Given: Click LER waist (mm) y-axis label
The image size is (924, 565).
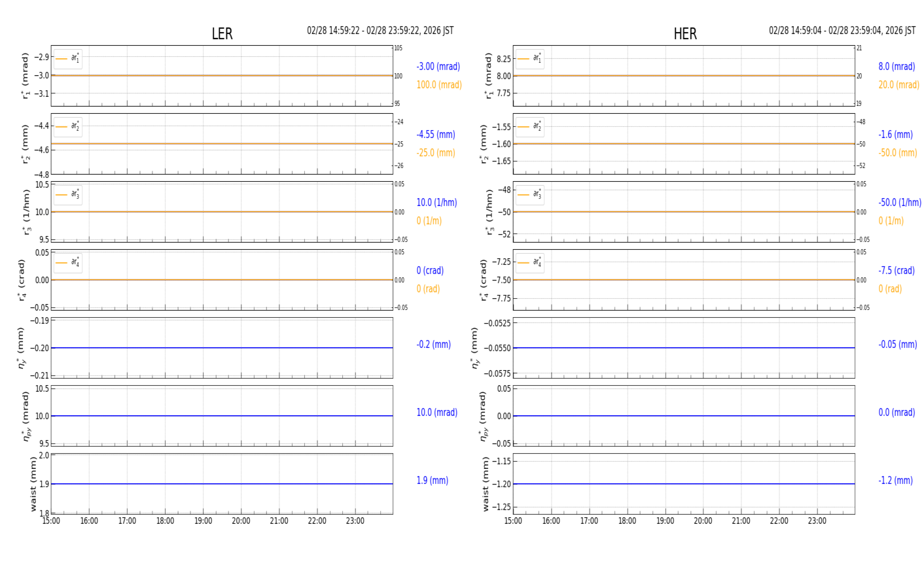Looking at the screenshot, I should point(33,484).
